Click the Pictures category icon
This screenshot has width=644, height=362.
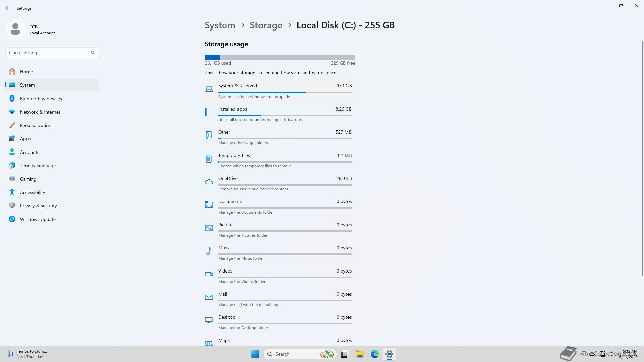tap(209, 228)
